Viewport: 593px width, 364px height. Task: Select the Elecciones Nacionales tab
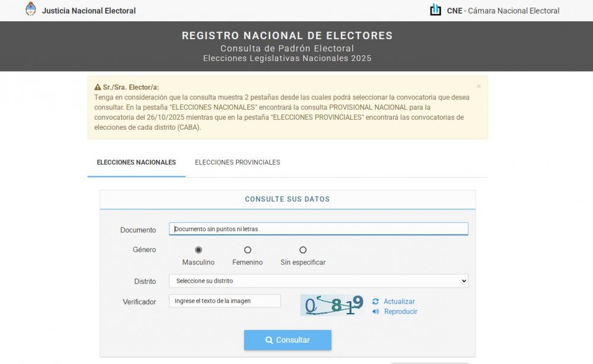coord(136,162)
